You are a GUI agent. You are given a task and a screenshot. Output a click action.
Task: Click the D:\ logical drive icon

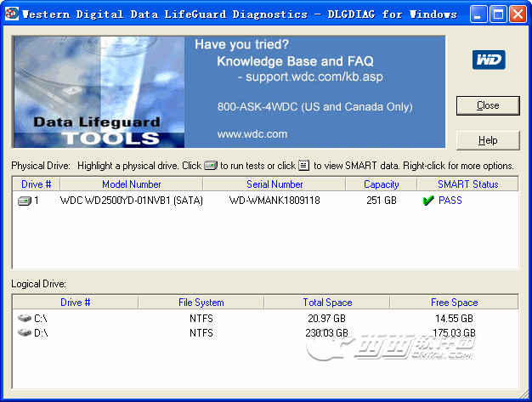[x=25, y=333]
